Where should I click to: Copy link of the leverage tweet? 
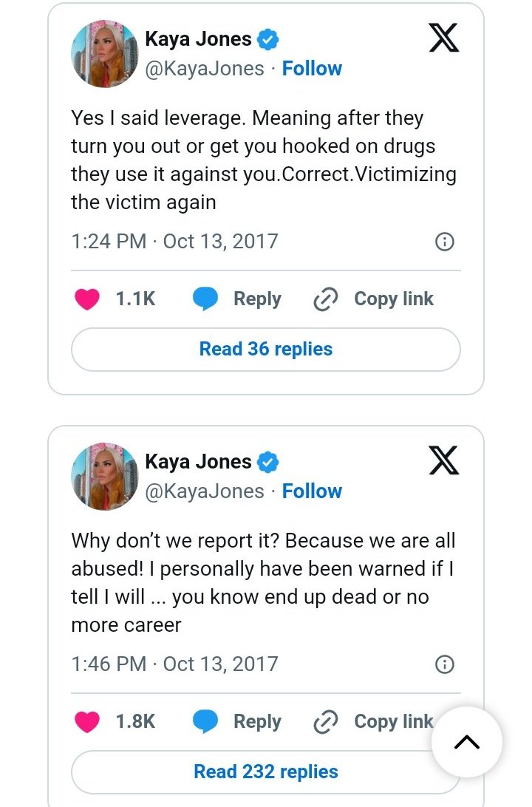tap(374, 299)
